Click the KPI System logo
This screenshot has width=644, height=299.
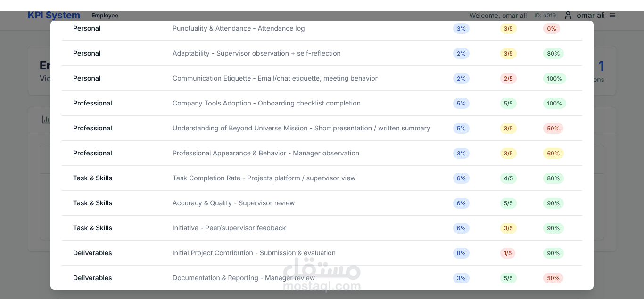click(54, 16)
